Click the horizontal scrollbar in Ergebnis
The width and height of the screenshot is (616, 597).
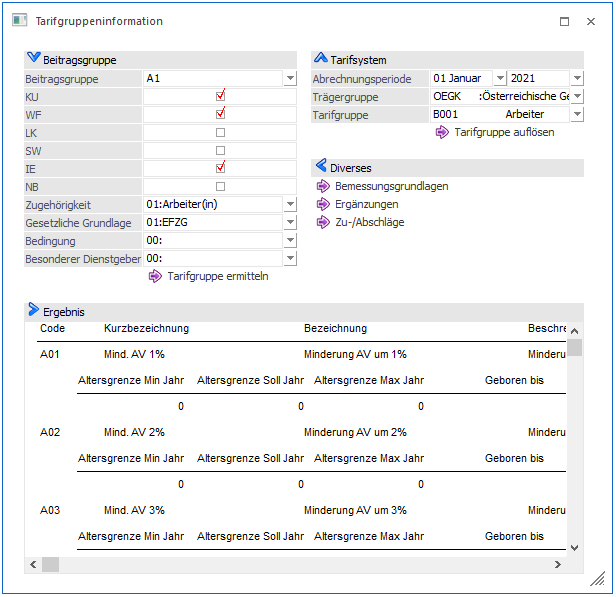(x=300, y=565)
